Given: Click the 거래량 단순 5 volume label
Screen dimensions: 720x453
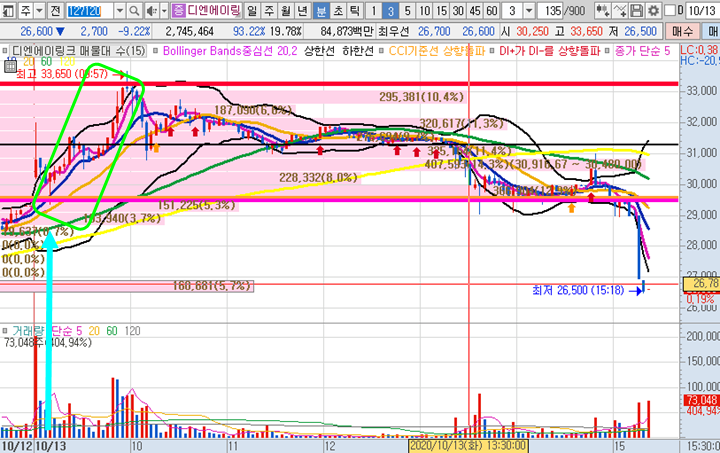Looking at the screenshot, I should pyautogui.click(x=47, y=330).
